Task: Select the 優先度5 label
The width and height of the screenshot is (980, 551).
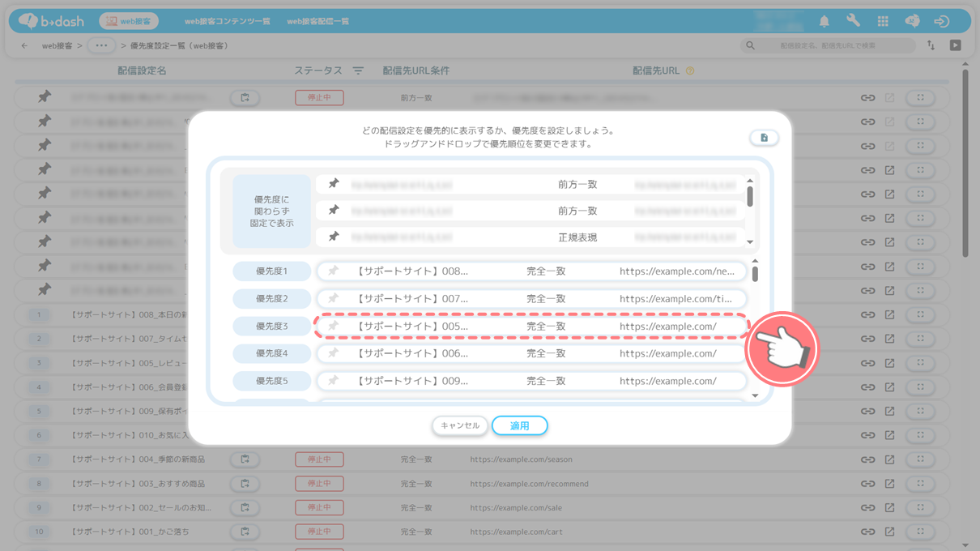Action: click(x=272, y=381)
